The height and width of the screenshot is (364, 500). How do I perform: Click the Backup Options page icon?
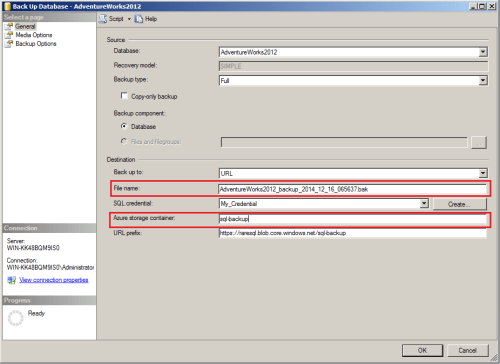pos(9,44)
